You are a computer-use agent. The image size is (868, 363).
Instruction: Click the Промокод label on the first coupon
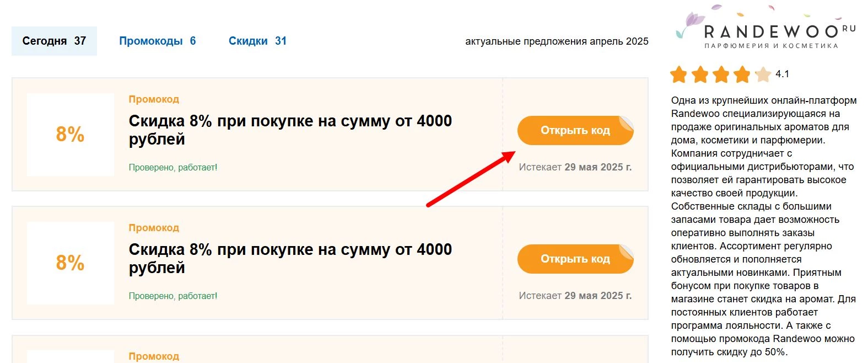[154, 99]
